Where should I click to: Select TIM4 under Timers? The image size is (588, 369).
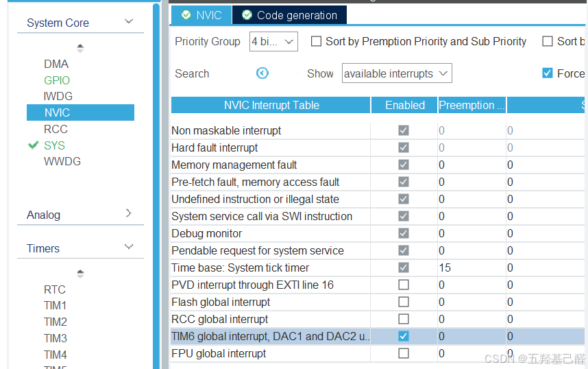pos(55,355)
